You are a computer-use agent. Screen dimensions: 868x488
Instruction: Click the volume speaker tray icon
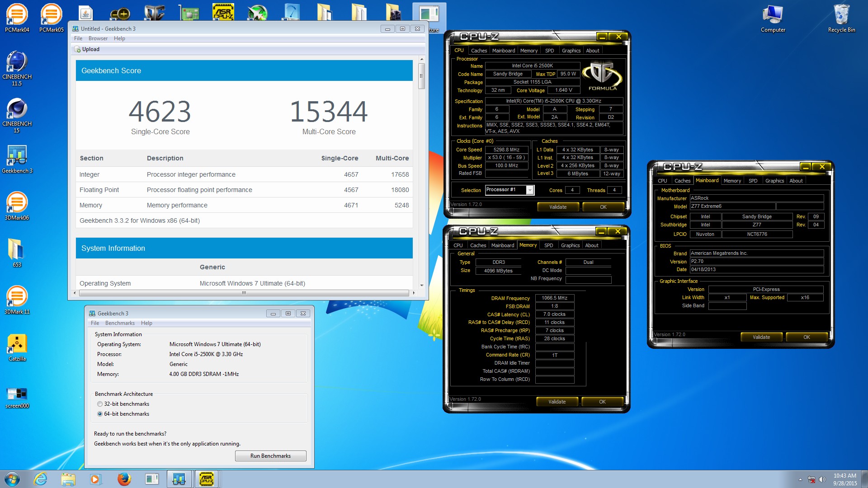[x=822, y=479]
